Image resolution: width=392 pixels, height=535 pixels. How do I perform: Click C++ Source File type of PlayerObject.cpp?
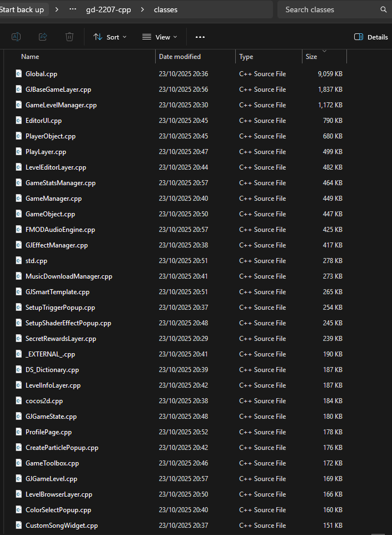pos(262,136)
